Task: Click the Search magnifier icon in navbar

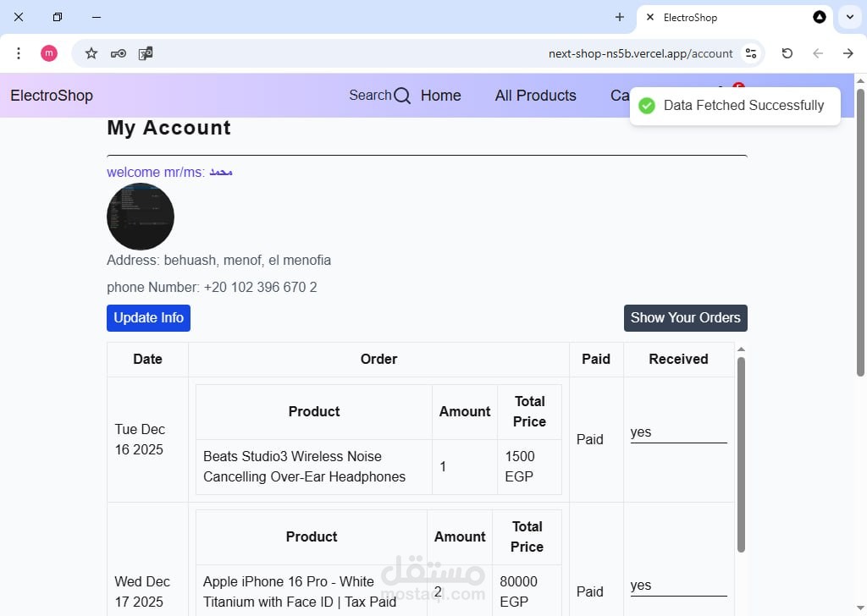Action: pos(402,96)
